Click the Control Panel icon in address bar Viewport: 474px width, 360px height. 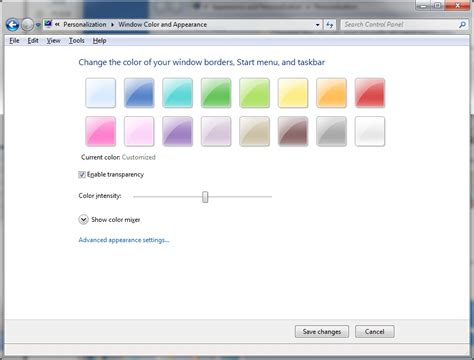pos(48,24)
